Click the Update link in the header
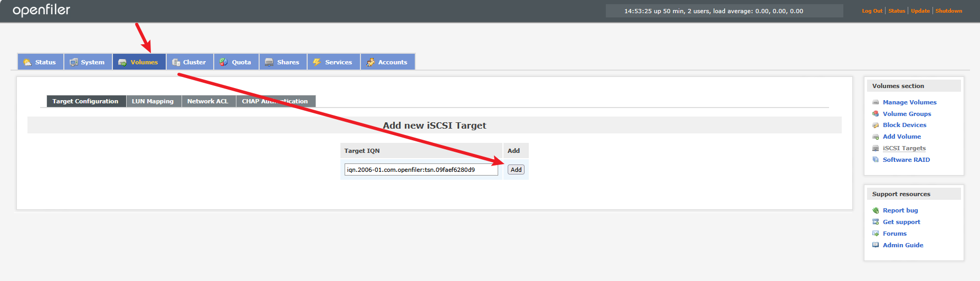Viewport: 980px width, 281px height. [920, 11]
